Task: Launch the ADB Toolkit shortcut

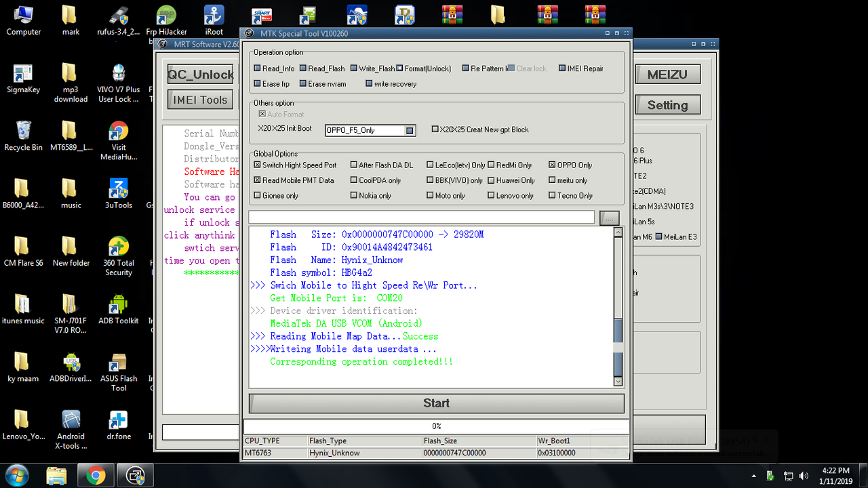Action: coord(119,309)
